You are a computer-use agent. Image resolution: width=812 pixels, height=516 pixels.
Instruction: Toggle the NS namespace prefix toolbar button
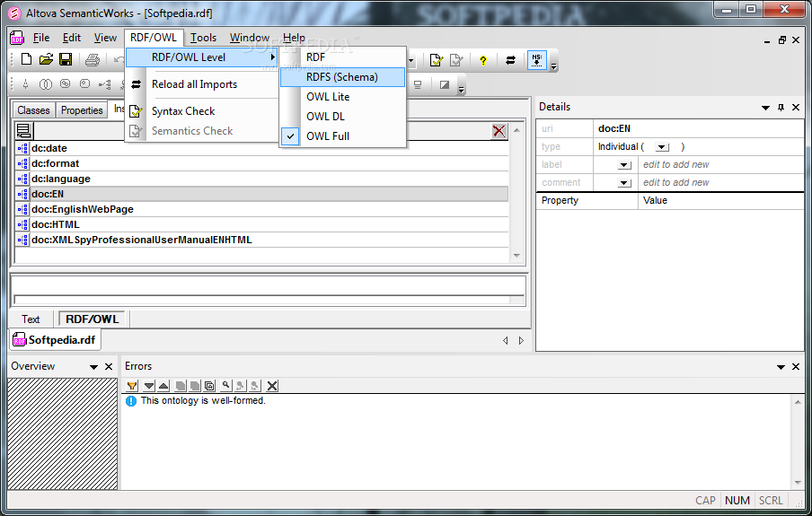point(536,60)
